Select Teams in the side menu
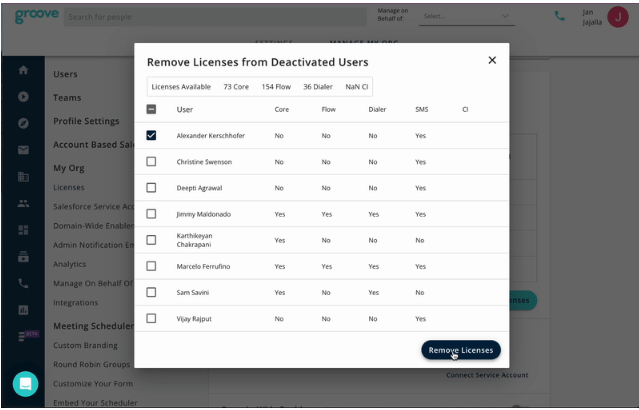 click(x=67, y=98)
